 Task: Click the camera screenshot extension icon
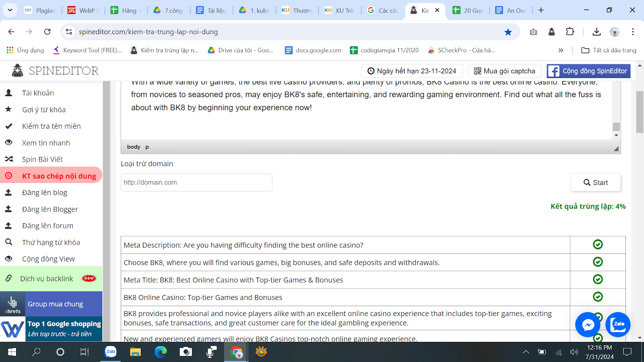533,32
